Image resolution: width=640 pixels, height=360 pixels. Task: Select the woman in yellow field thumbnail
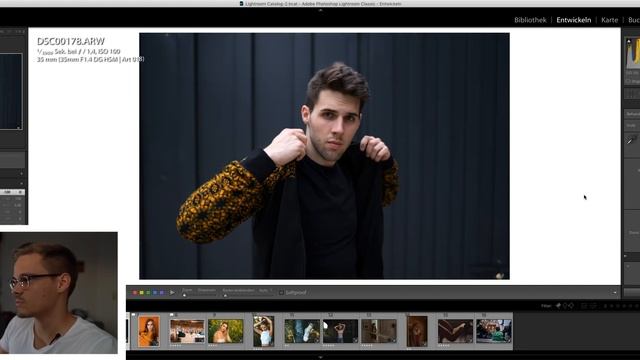225,331
